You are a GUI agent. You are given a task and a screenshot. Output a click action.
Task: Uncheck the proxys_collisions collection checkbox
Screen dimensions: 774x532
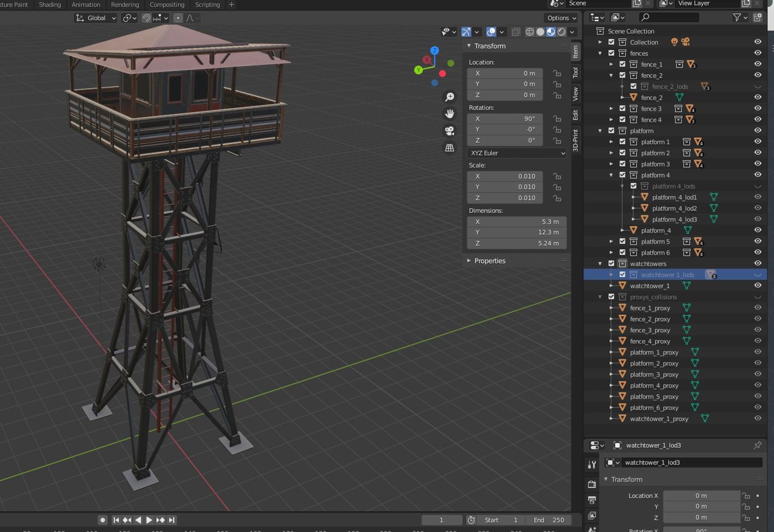coord(611,297)
